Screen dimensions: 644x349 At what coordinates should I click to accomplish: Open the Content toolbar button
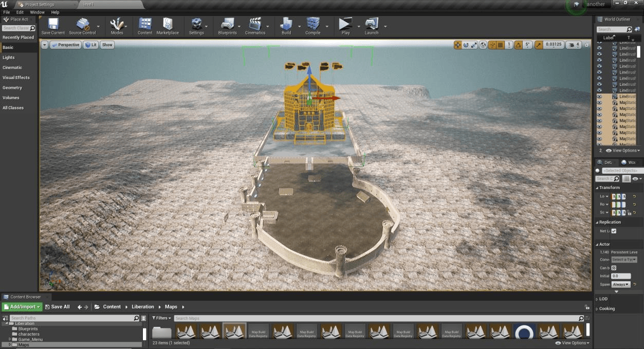click(145, 26)
